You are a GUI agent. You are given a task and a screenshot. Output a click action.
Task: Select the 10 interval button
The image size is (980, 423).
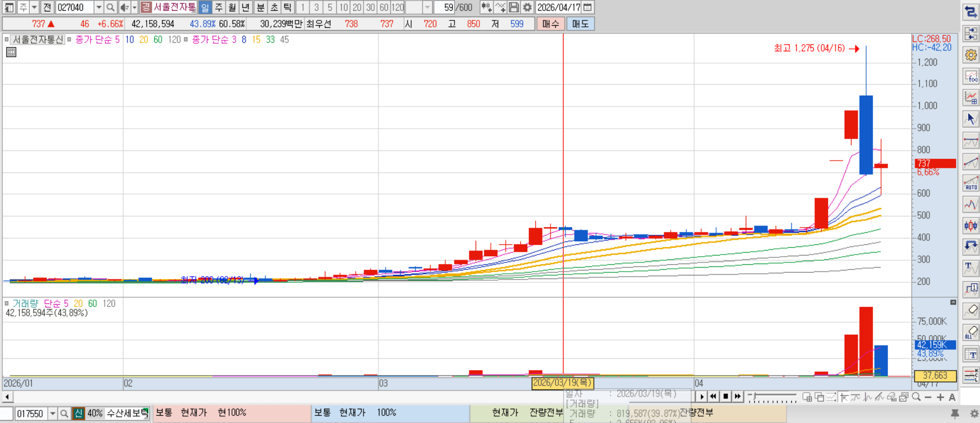tap(344, 7)
